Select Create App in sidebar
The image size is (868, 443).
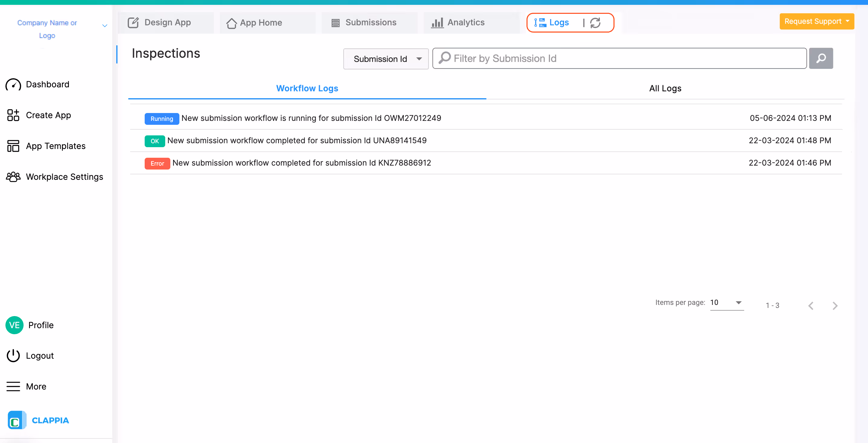pos(48,115)
